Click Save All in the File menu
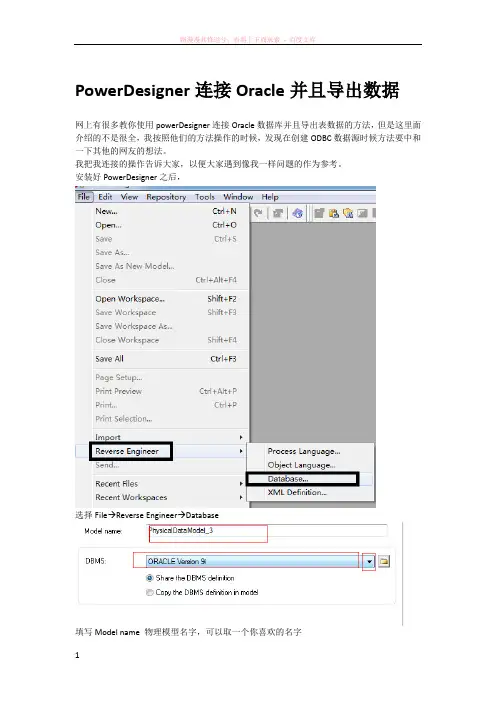The image size is (496, 702). point(171,359)
